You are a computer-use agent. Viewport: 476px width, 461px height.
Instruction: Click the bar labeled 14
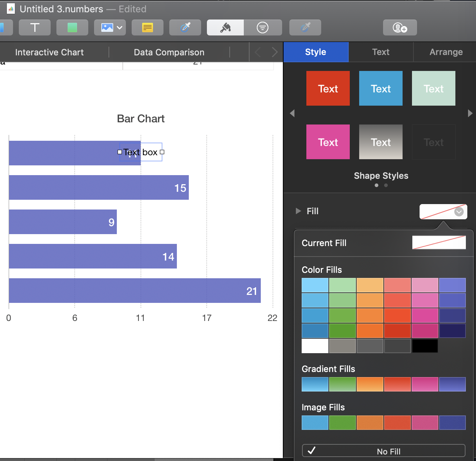(93, 256)
